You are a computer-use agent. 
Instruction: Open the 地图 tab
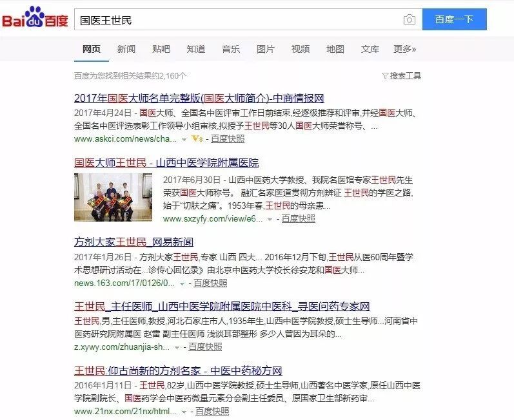pos(335,49)
